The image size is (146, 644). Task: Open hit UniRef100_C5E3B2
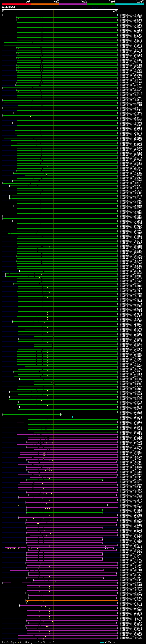(131, 17)
